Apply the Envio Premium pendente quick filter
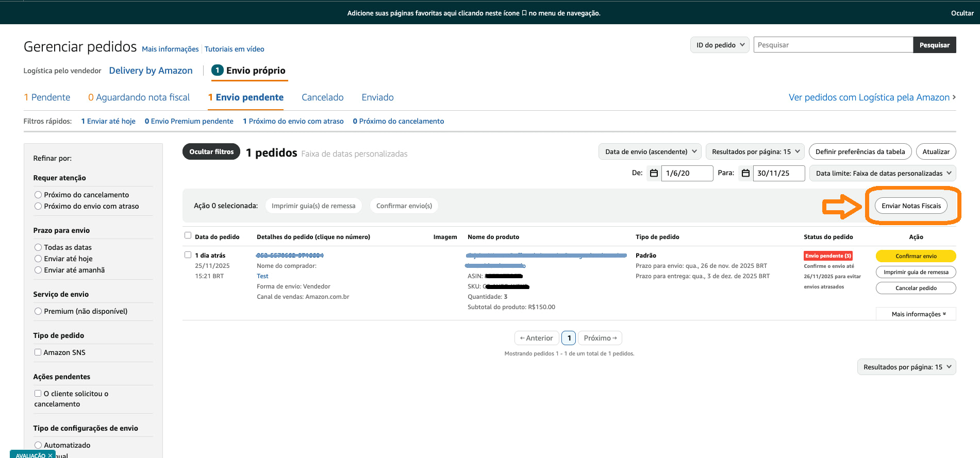The height and width of the screenshot is (458, 980). pos(189,121)
